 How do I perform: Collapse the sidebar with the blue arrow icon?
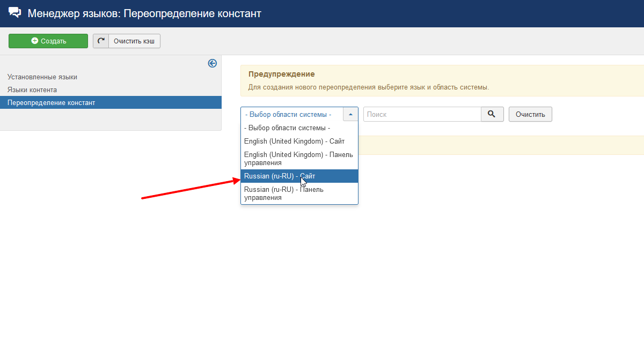click(212, 63)
